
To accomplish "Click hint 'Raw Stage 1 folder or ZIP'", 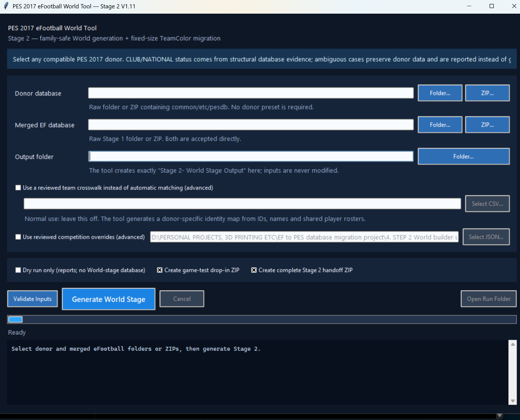I will 165,139.
